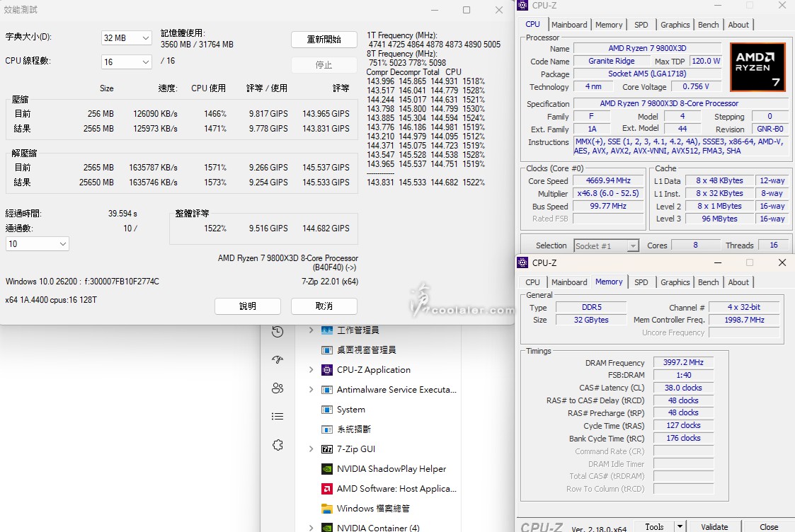The width and height of the screenshot is (795, 532).
Task: Open the 通過數 dropdown showing 10
Action: click(37, 244)
